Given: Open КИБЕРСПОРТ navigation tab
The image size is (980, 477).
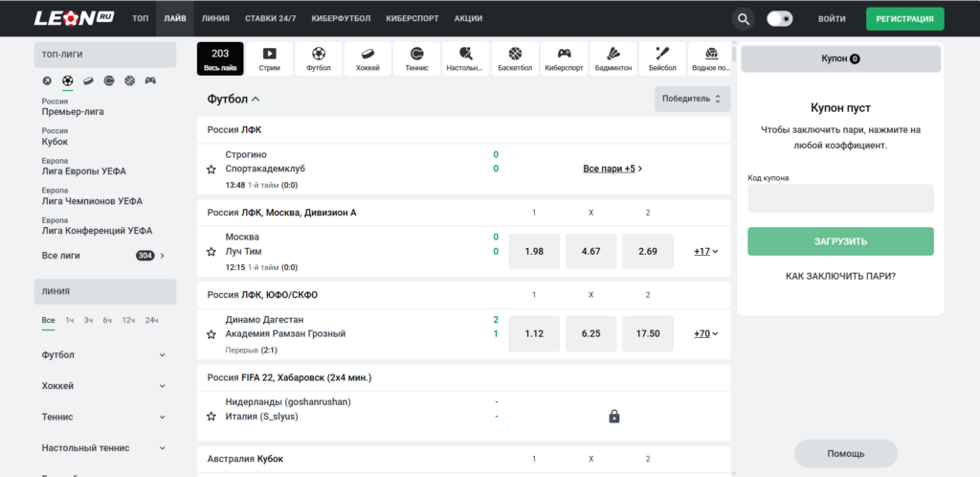Looking at the screenshot, I should click(x=412, y=19).
